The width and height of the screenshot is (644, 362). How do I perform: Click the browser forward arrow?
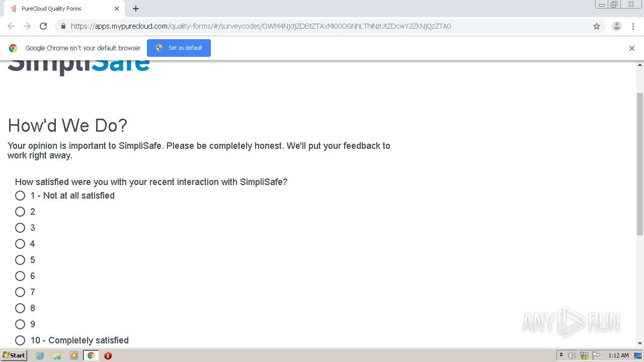(27, 26)
